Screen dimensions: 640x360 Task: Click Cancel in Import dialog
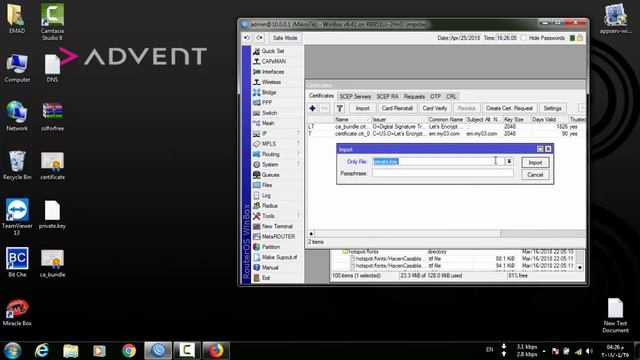(x=535, y=175)
